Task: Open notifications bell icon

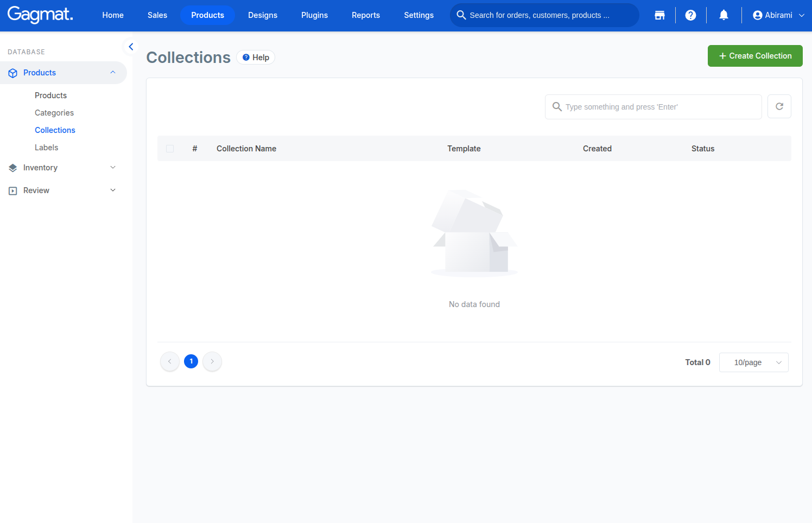Action: click(724, 15)
